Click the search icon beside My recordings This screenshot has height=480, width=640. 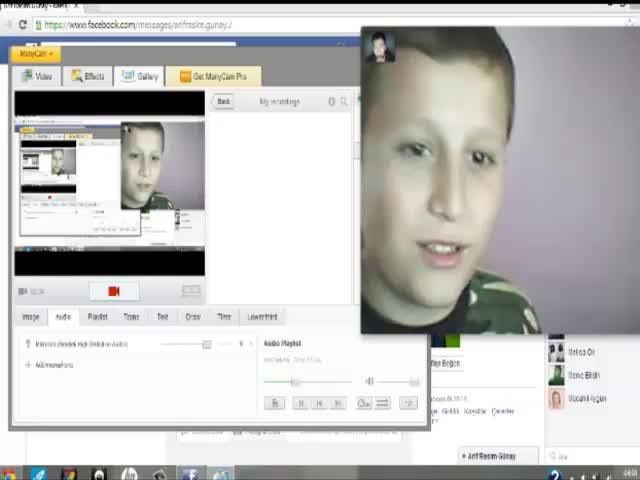[x=344, y=101]
